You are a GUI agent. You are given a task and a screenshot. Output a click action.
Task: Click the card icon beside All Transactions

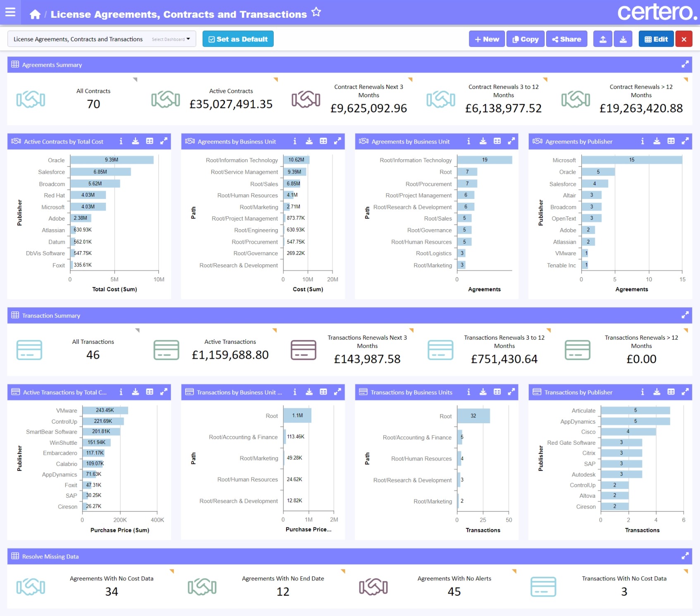point(29,350)
